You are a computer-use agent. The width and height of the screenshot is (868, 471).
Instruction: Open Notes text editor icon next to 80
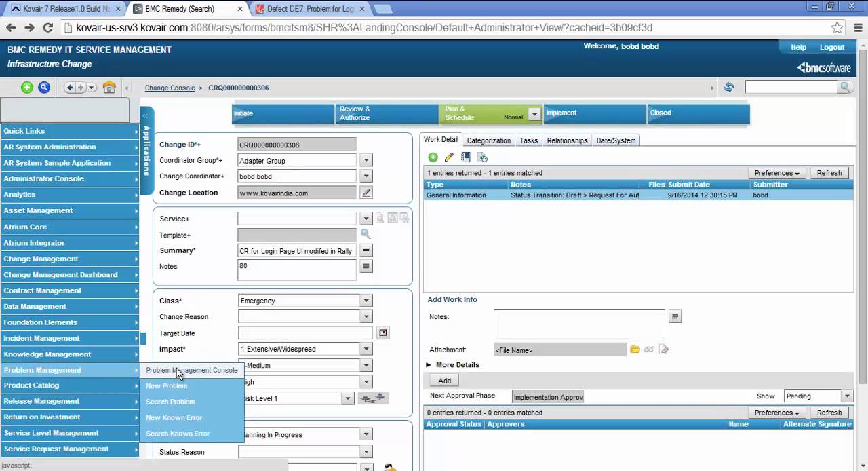(x=366, y=266)
